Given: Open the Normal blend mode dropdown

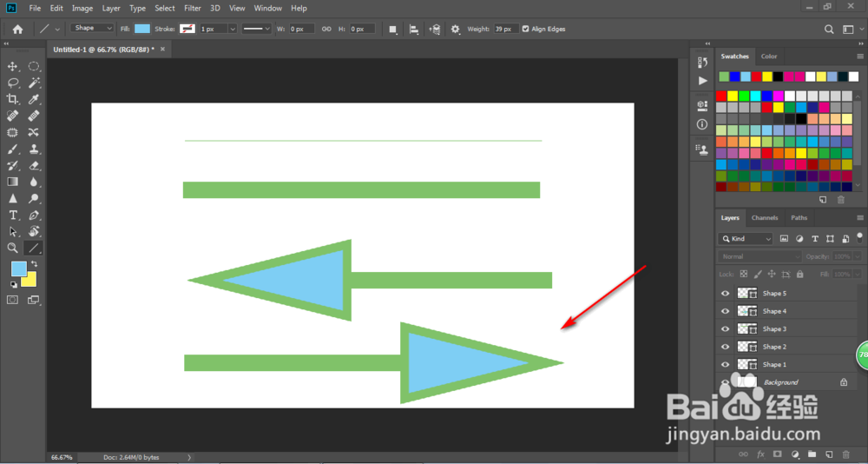Looking at the screenshot, I should pyautogui.click(x=759, y=256).
